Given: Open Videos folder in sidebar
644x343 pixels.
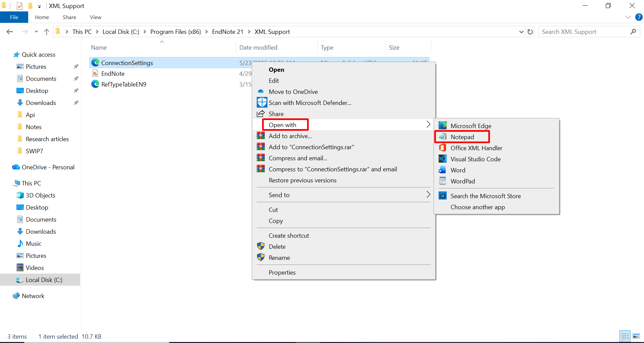Looking at the screenshot, I should (35, 268).
